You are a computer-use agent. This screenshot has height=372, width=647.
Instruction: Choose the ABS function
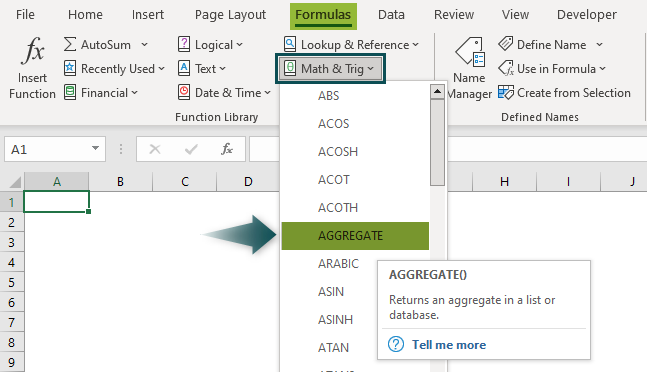(355, 96)
